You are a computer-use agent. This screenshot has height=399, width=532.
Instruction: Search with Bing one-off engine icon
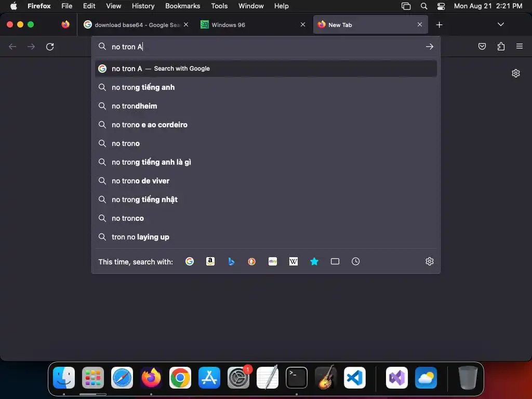[x=231, y=261]
